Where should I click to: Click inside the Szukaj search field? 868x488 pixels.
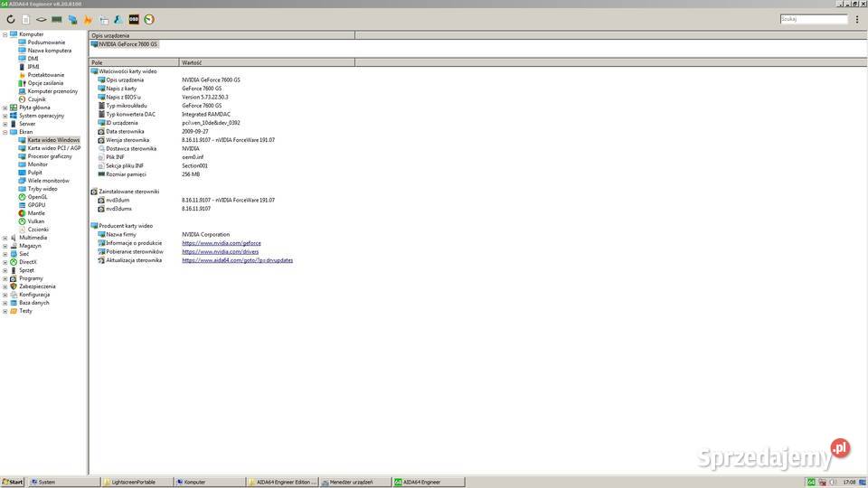(x=813, y=19)
